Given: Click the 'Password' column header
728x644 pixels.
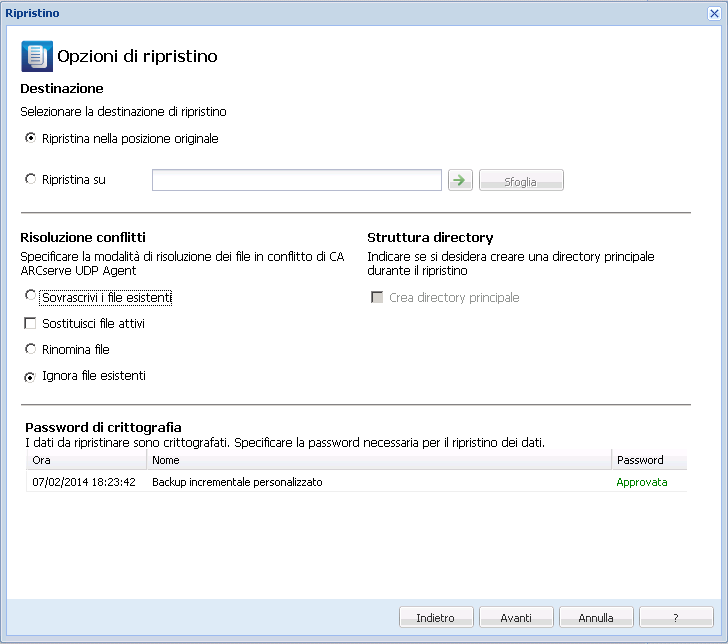Looking at the screenshot, I should [x=649, y=460].
